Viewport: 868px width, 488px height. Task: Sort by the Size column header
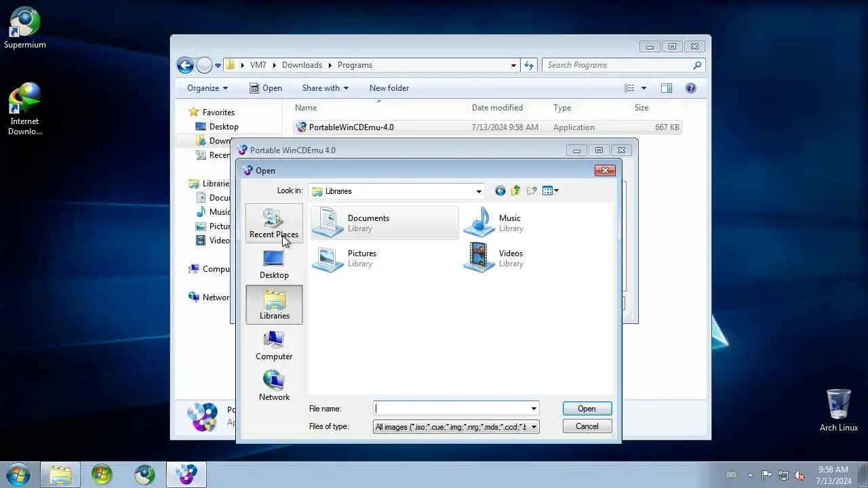[x=658, y=108]
